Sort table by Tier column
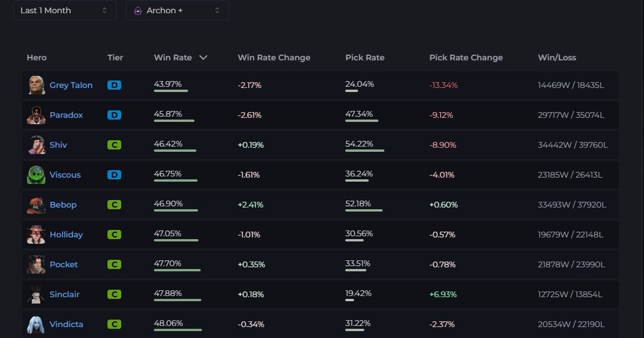This screenshot has height=338, width=644. [x=115, y=57]
